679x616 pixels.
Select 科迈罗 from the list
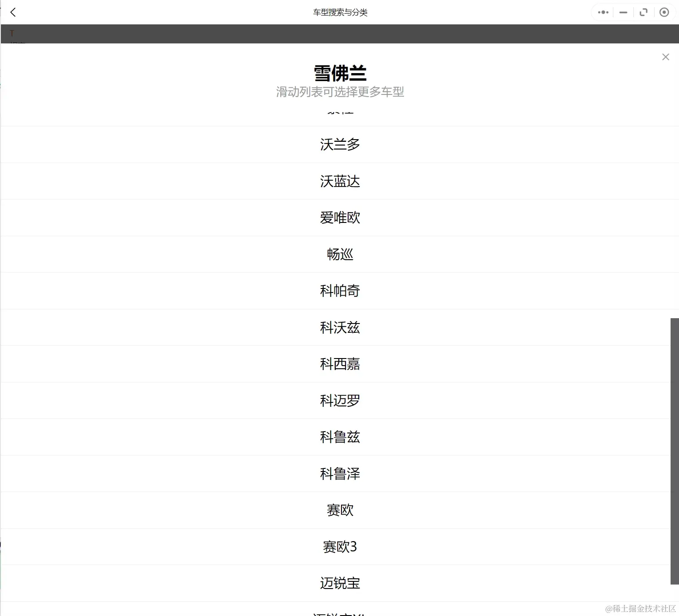click(340, 401)
